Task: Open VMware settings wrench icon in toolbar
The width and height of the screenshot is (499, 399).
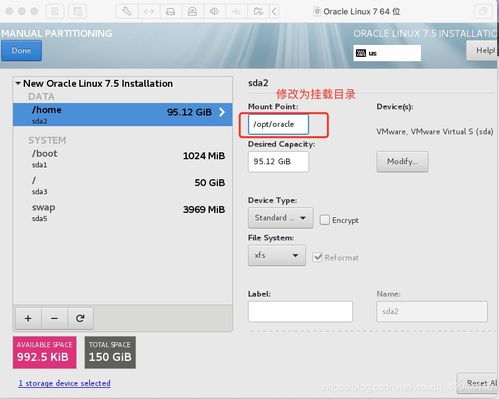Action: point(127,12)
